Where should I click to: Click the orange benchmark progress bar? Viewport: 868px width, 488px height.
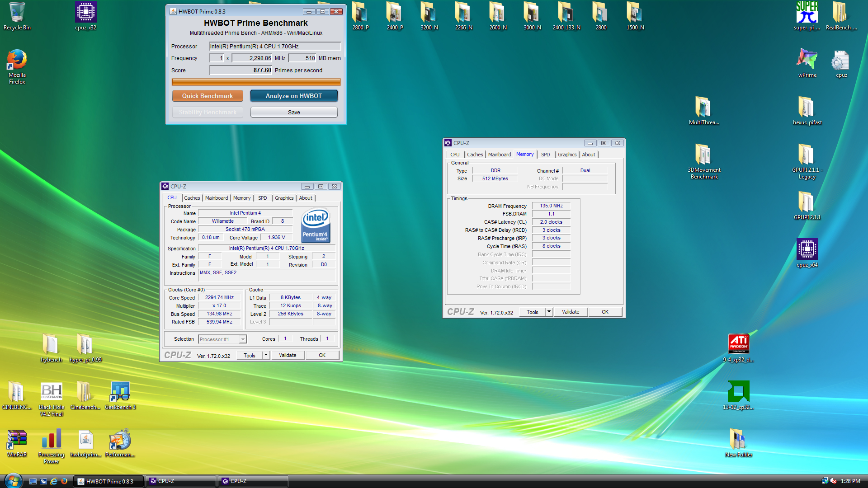[256, 82]
